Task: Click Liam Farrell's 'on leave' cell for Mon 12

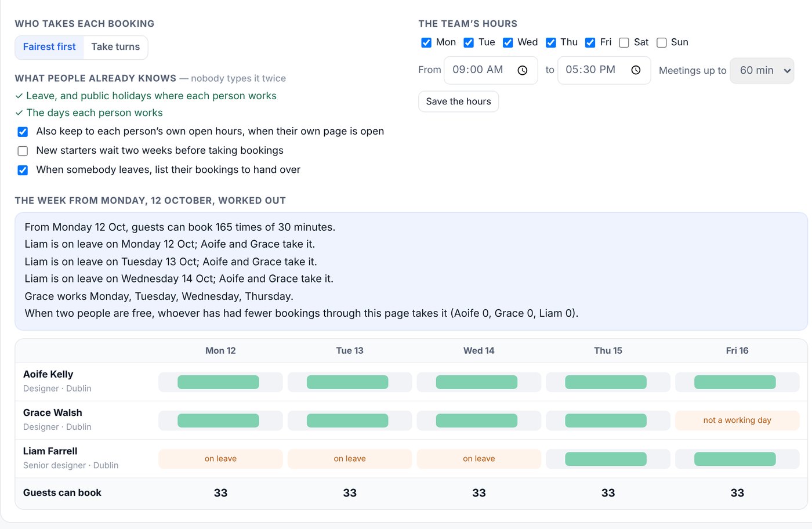Action: [220, 459]
